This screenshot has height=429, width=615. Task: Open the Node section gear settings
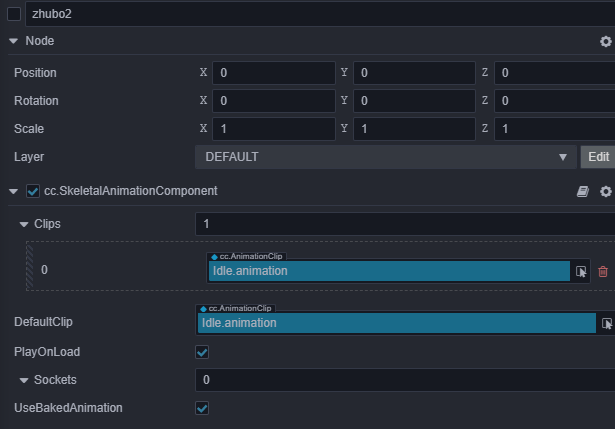point(605,41)
